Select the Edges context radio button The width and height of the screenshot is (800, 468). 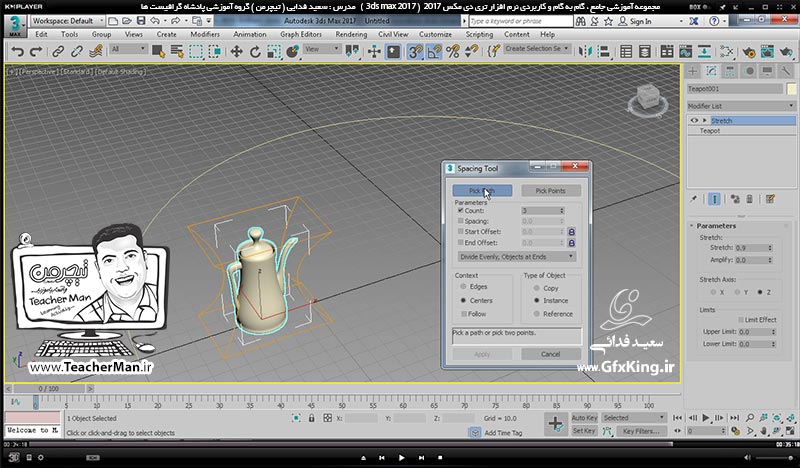(x=463, y=287)
